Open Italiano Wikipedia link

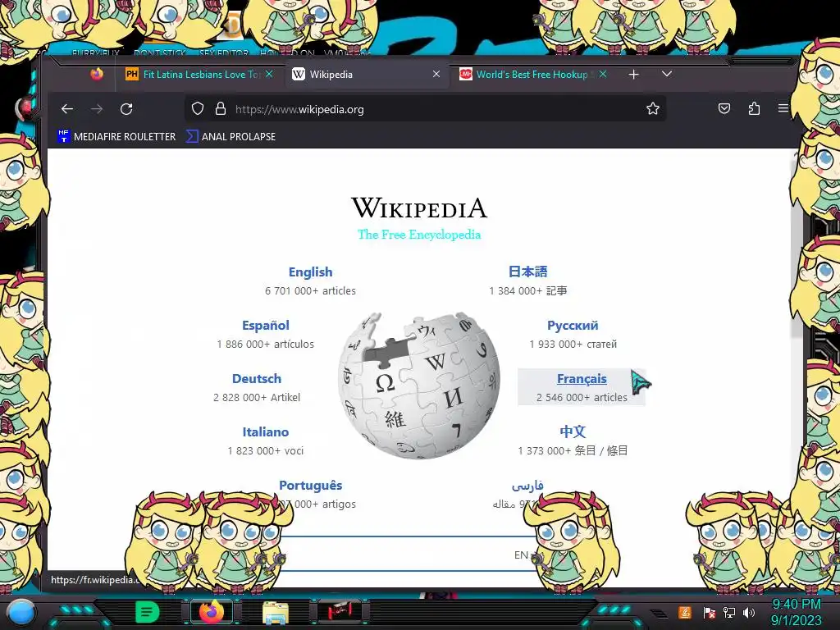click(265, 431)
